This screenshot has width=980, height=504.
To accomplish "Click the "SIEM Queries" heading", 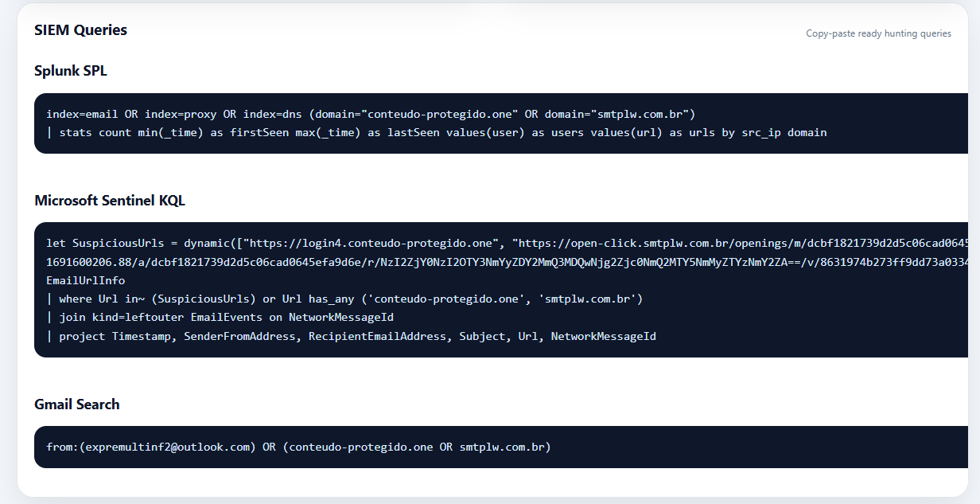I will click(x=80, y=30).
